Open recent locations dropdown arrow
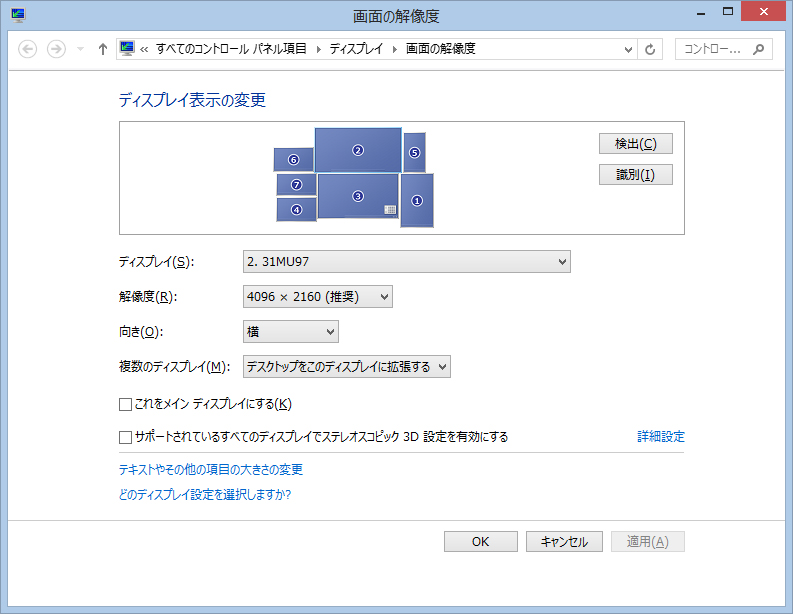The image size is (793, 614). coord(80,49)
